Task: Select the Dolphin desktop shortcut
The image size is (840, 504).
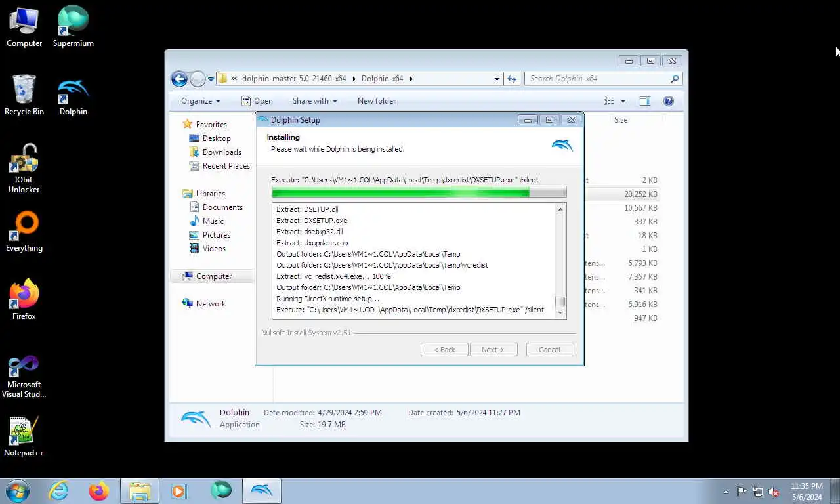Action: tap(73, 96)
